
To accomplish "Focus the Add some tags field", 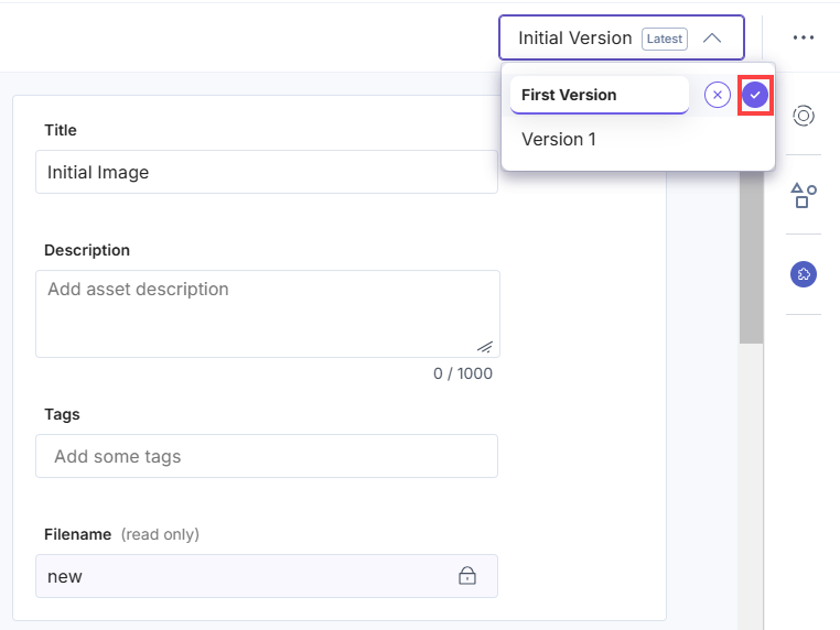I will coord(267,456).
